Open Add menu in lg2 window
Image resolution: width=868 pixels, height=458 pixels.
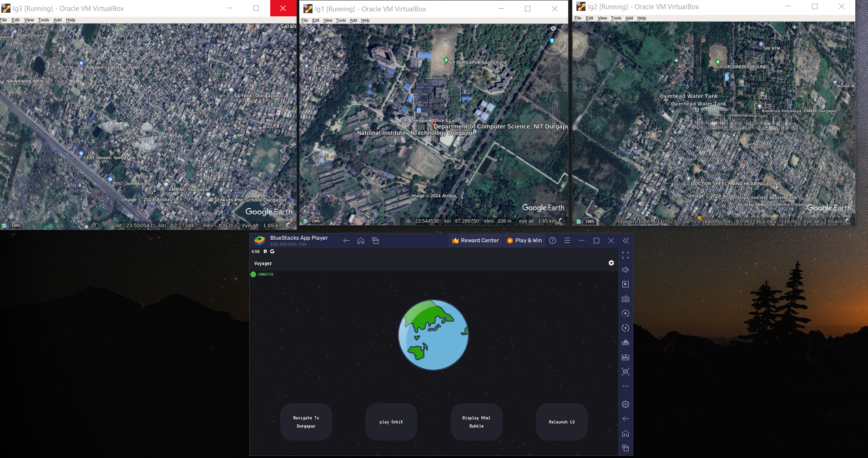pyautogui.click(x=629, y=18)
